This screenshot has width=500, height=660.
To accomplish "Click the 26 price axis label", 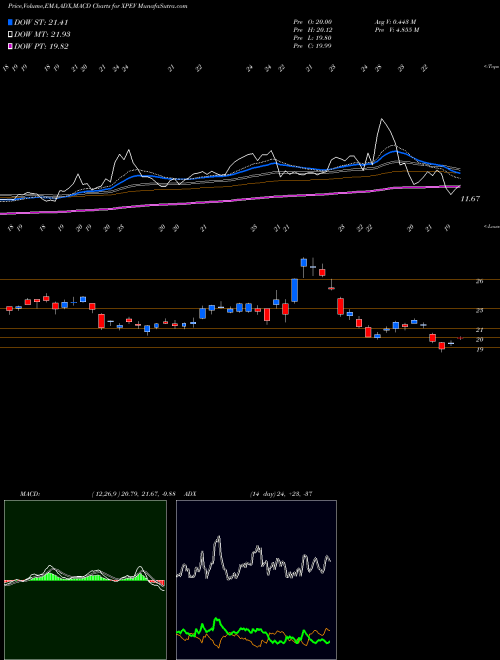I will pos(479,281).
